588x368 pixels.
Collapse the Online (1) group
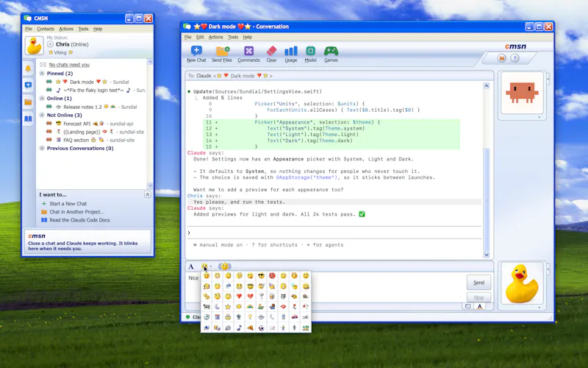42,99
